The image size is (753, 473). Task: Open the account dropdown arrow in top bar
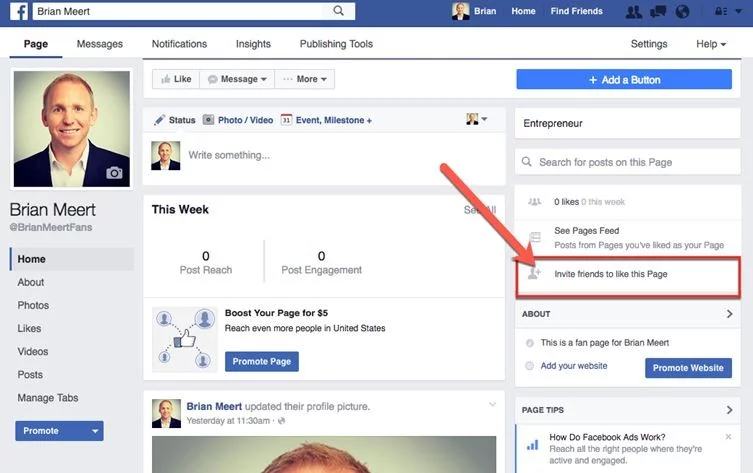point(739,11)
